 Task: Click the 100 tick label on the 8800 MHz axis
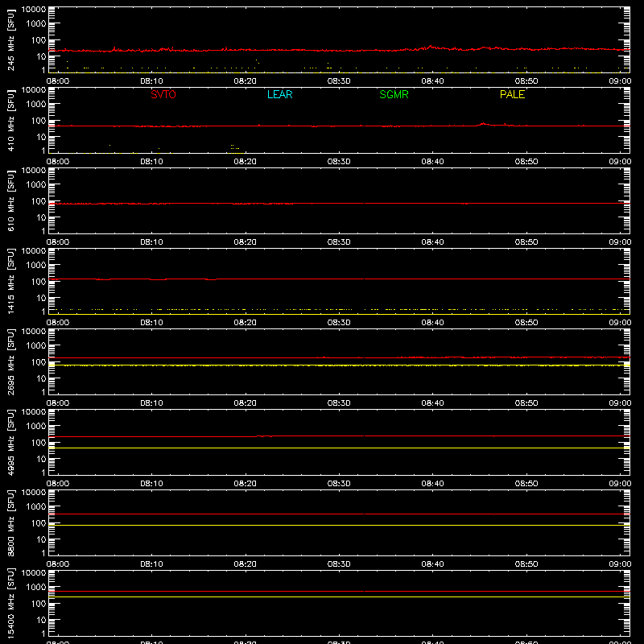pyautogui.click(x=39, y=523)
